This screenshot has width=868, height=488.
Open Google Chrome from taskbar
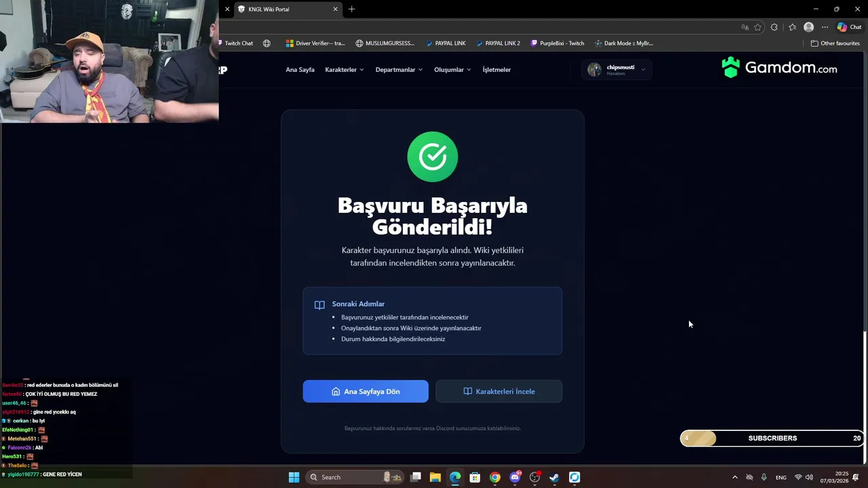[495, 477]
